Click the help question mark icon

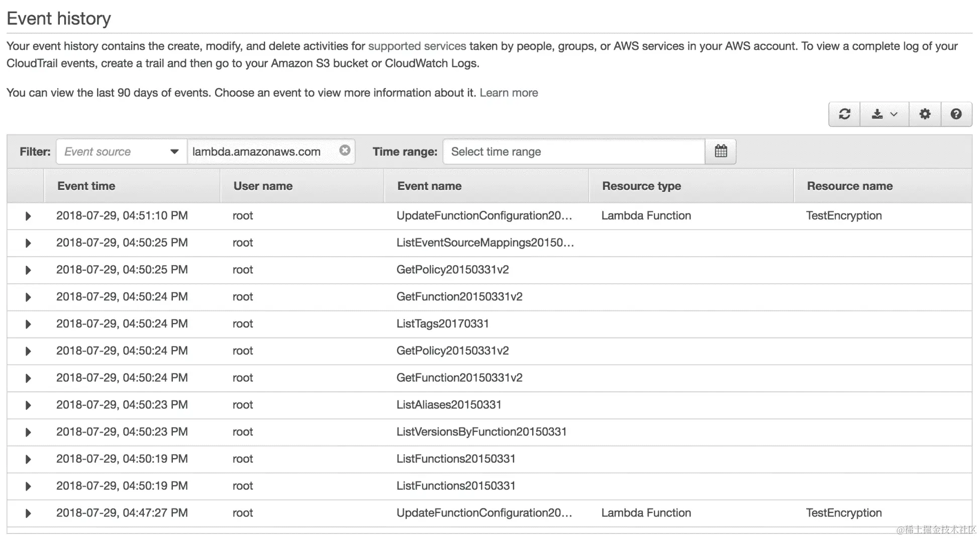pos(956,114)
